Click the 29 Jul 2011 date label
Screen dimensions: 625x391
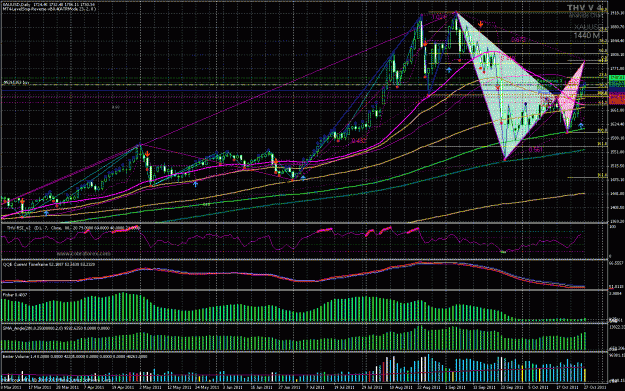click(373, 387)
